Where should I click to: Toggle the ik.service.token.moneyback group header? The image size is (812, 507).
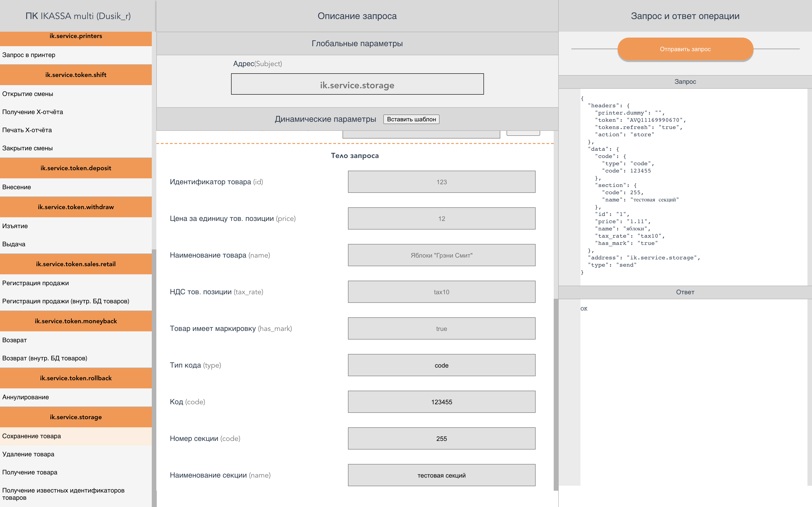coord(76,321)
